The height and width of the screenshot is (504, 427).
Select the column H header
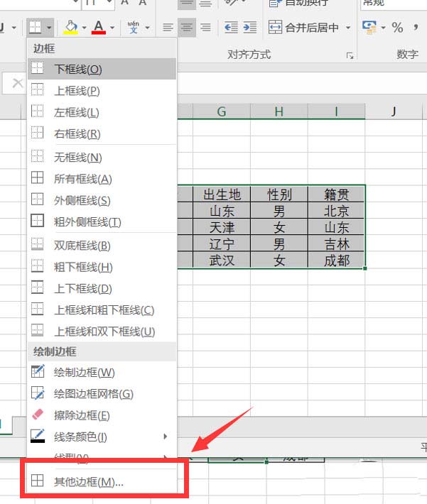pyautogui.click(x=279, y=111)
